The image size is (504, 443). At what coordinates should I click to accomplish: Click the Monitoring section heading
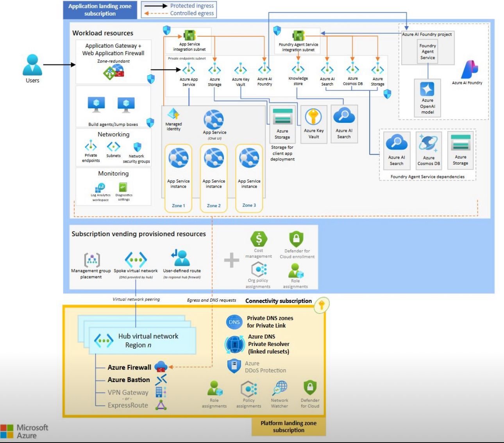113,173
